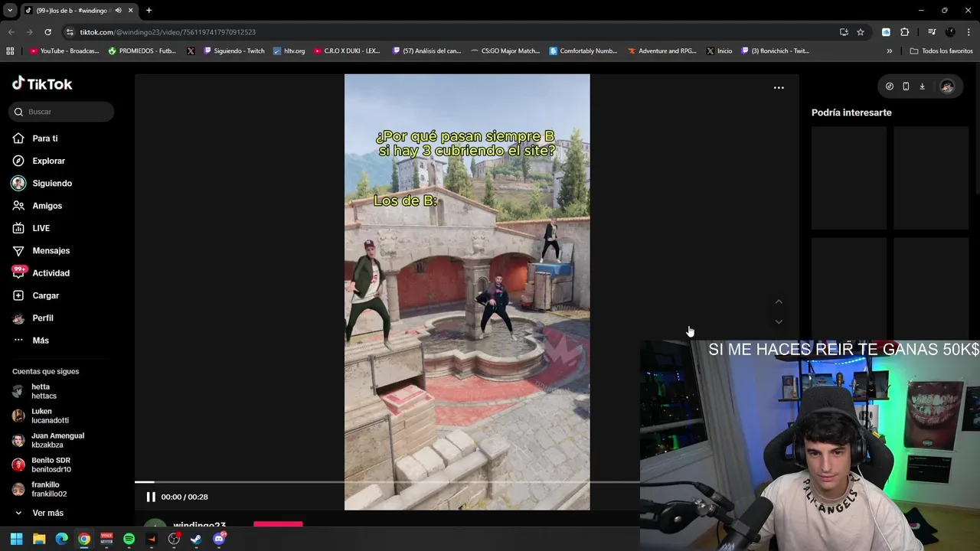View site information icon in address bar
This screenshot has width=980, height=551.
click(x=70, y=32)
